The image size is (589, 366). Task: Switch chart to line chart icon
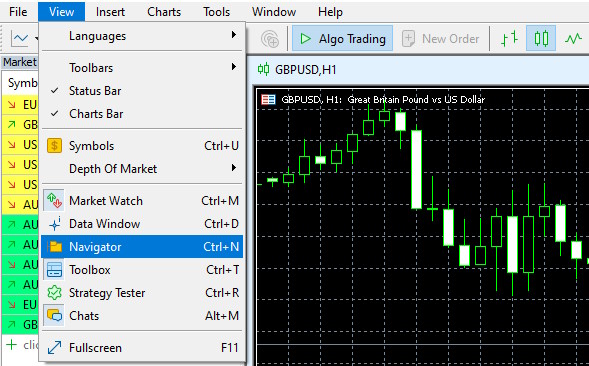pyautogui.click(x=573, y=38)
